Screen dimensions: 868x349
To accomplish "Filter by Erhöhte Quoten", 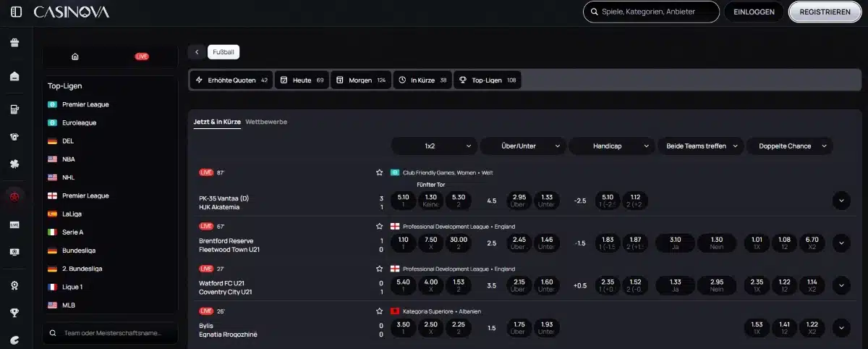I will pos(231,80).
